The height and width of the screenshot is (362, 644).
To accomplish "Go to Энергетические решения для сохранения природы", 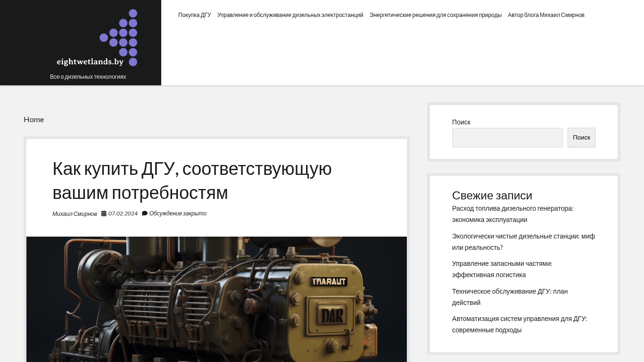I will coord(435,15).
